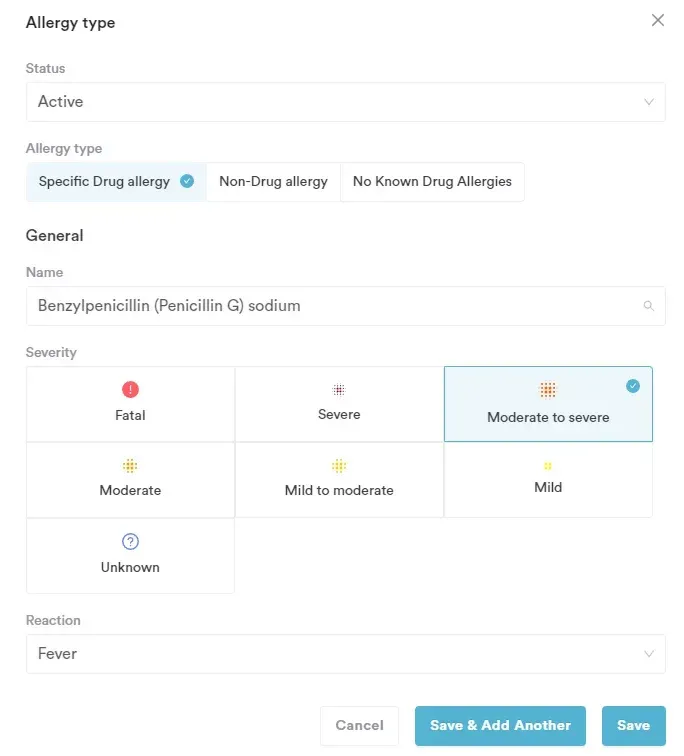Close the Allergy type dialog
The width and height of the screenshot is (684, 756).
click(x=657, y=21)
